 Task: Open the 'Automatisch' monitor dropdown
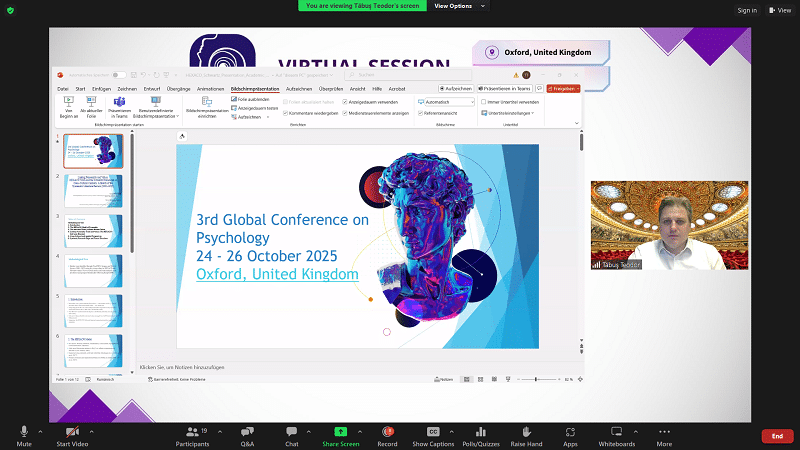click(x=448, y=101)
